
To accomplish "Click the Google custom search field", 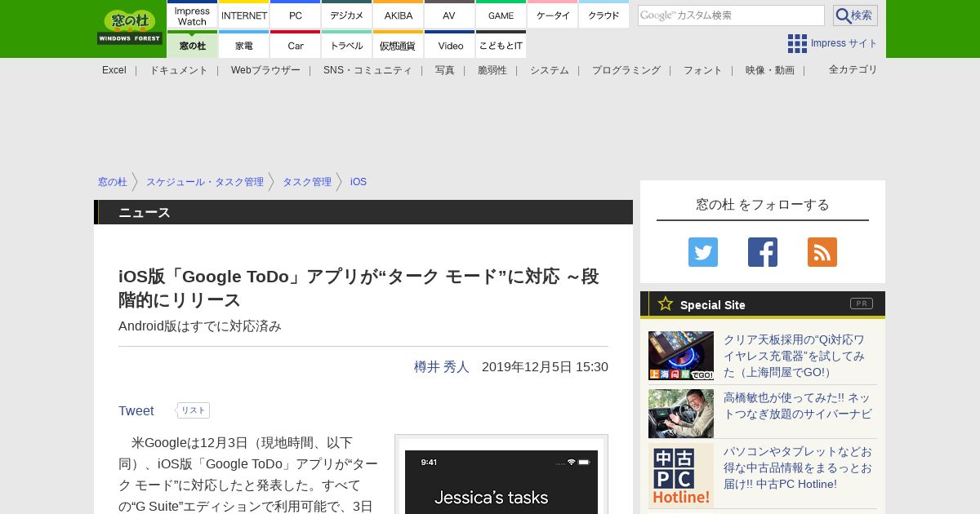I will [x=731, y=16].
